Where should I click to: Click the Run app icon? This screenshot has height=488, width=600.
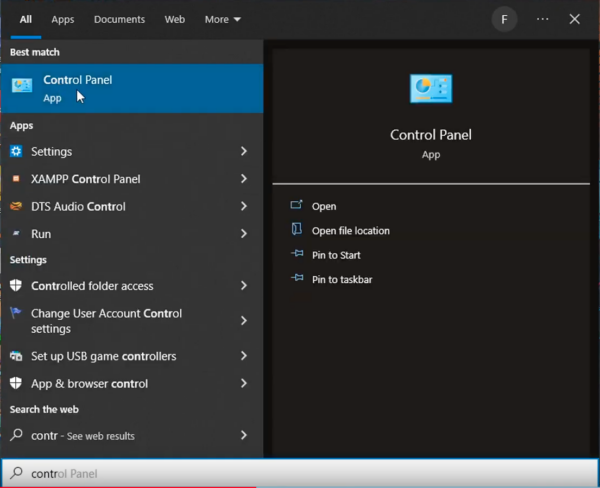pyautogui.click(x=16, y=234)
